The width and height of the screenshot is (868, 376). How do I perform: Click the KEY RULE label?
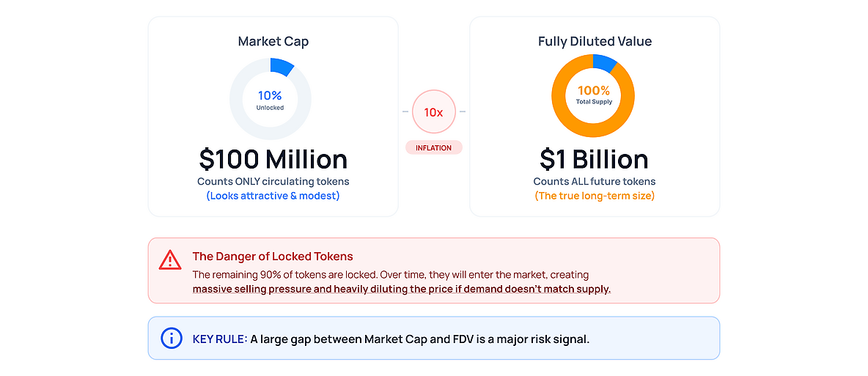pos(220,339)
